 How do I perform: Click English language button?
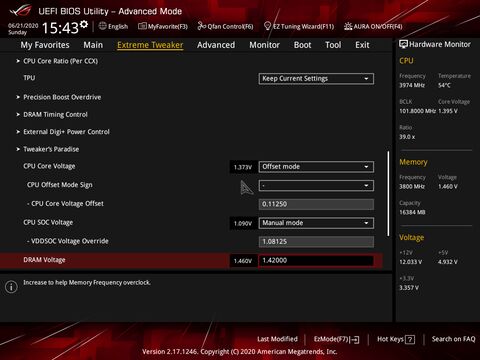coord(118,26)
